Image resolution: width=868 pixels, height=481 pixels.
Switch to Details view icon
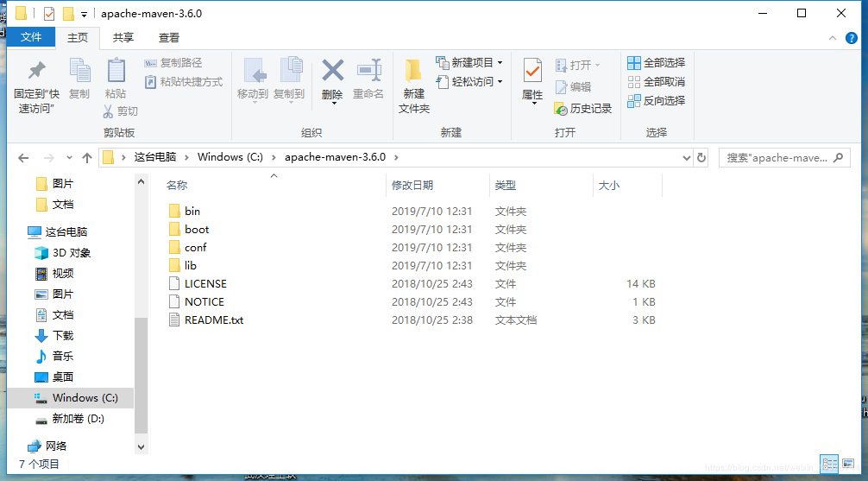pos(828,463)
